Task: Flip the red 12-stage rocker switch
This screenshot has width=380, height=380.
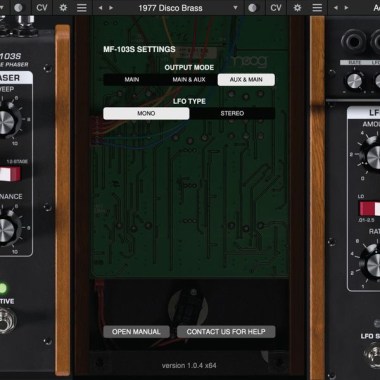Action: click(10, 174)
